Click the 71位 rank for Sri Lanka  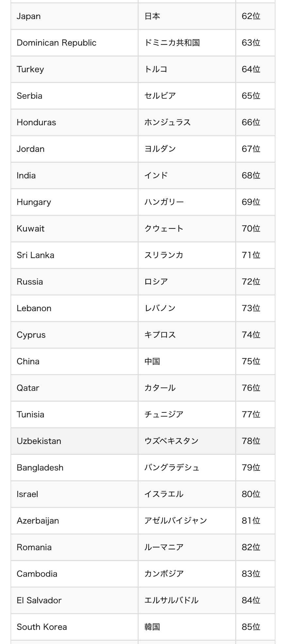251,255
